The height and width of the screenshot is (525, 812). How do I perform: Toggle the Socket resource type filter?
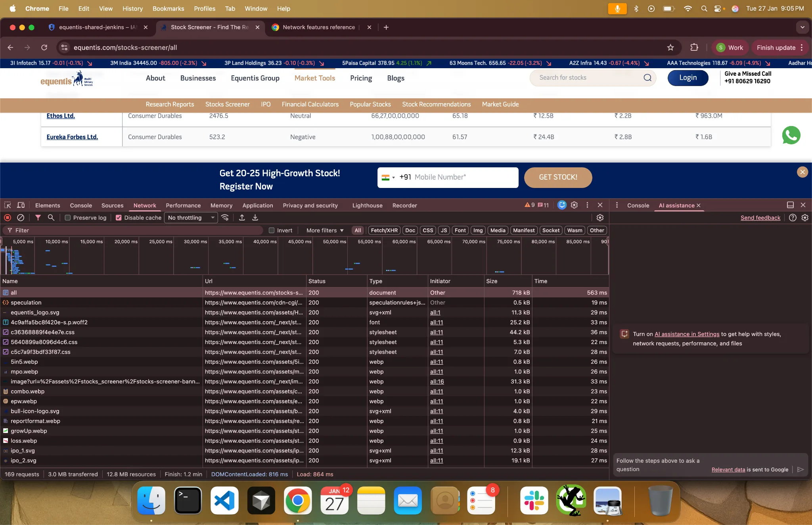pos(551,230)
